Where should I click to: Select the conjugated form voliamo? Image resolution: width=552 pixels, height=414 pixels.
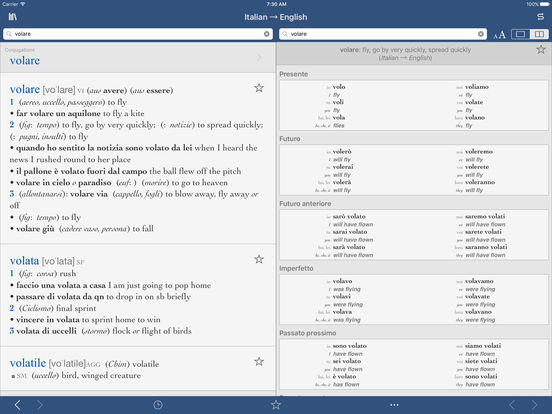[x=477, y=87]
